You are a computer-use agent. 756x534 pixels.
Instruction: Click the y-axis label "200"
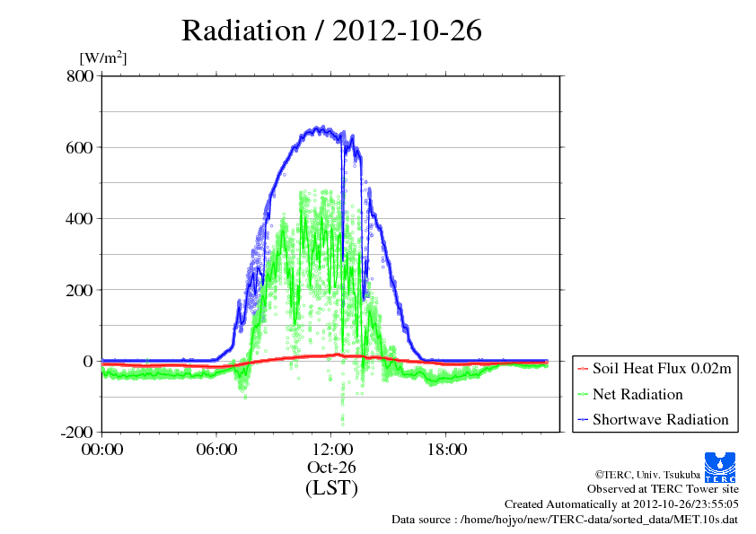80,290
